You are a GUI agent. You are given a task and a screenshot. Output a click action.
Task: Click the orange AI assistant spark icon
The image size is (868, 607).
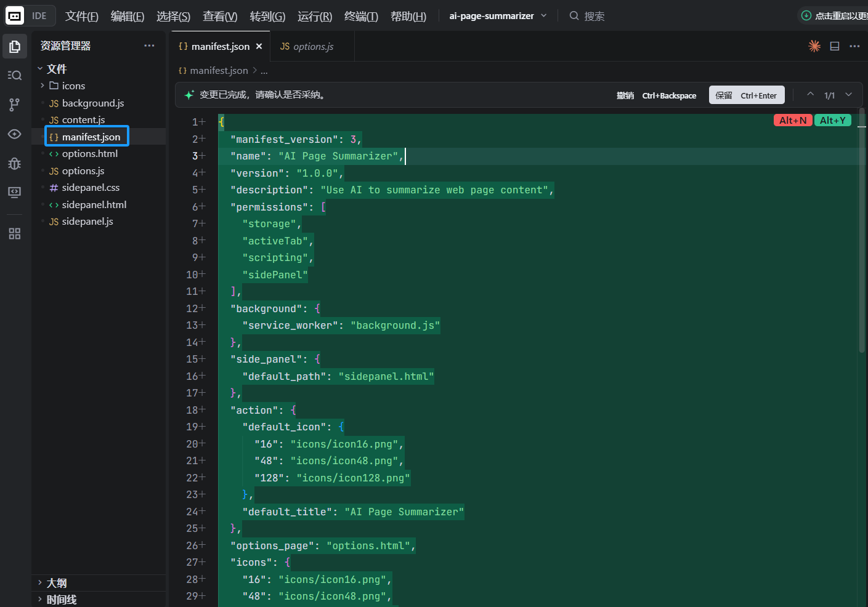click(814, 46)
